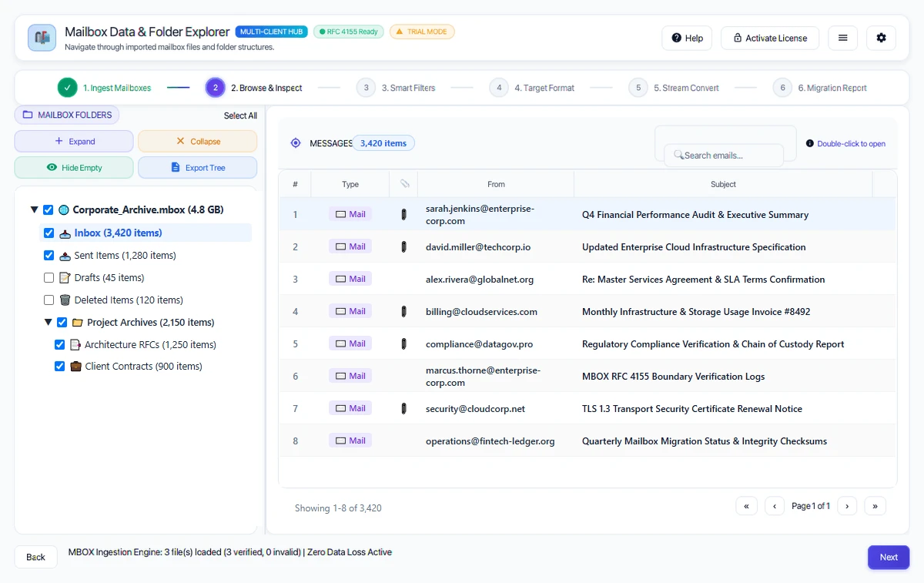The image size is (924, 583).
Task: Check the Drafts folder checkbox
Action: coord(49,278)
